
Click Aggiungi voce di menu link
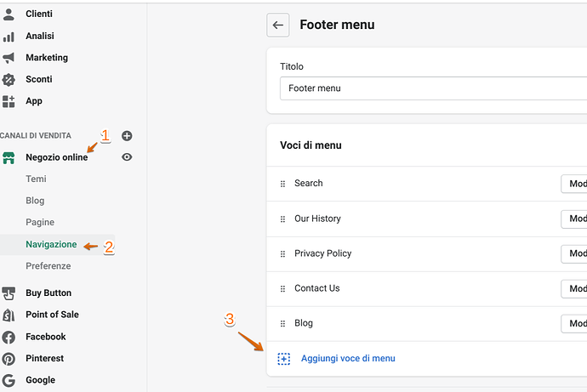(348, 359)
